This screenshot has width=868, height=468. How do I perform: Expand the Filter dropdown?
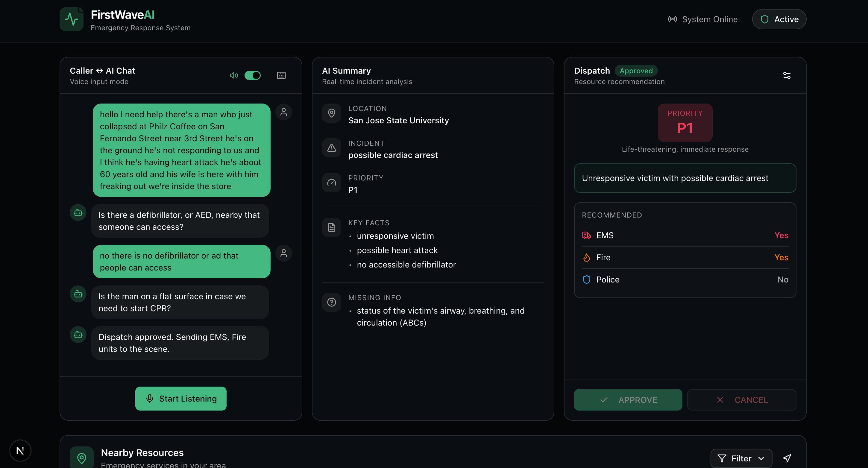pyautogui.click(x=741, y=458)
